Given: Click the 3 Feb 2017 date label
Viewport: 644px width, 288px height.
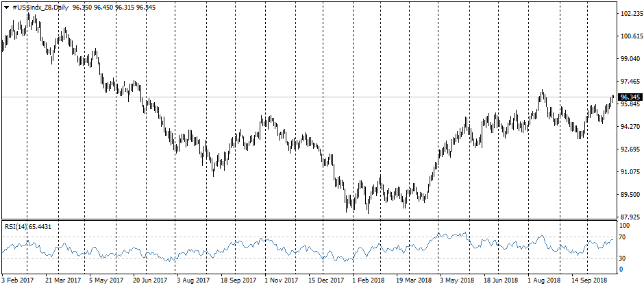Looking at the screenshot, I should [16, 280].
